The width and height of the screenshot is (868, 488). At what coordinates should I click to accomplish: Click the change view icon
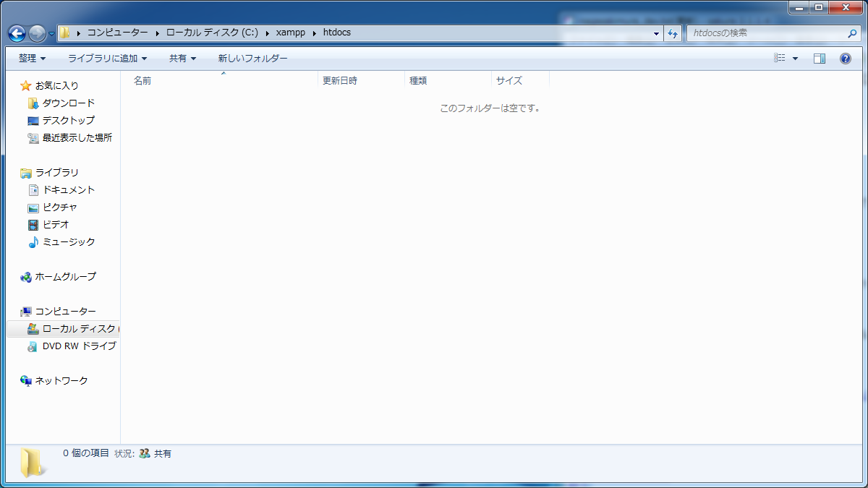coord(780,59)
